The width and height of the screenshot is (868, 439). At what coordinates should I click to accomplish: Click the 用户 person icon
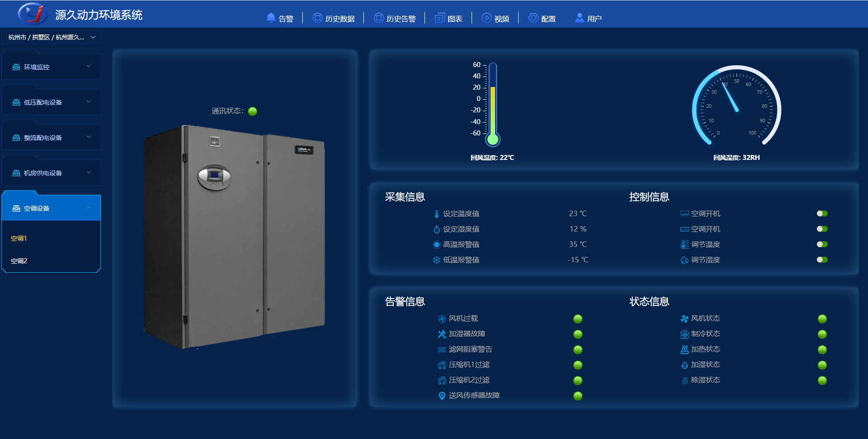point(579,18)
